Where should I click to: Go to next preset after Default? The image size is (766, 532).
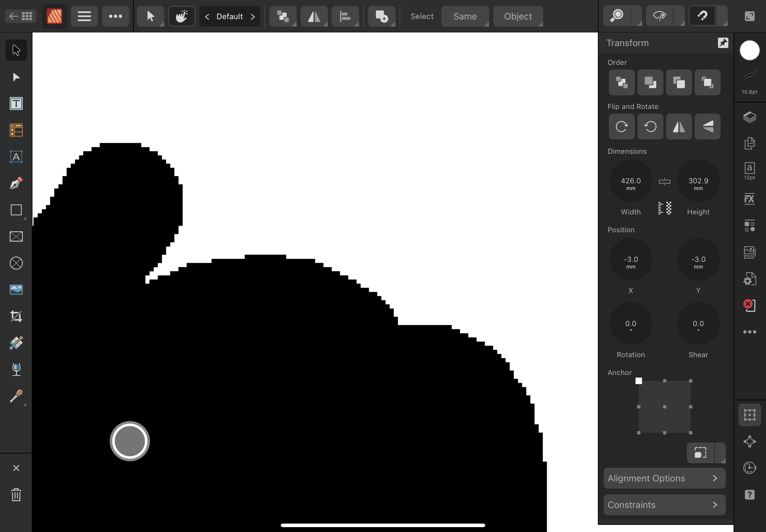click(253, 16)
